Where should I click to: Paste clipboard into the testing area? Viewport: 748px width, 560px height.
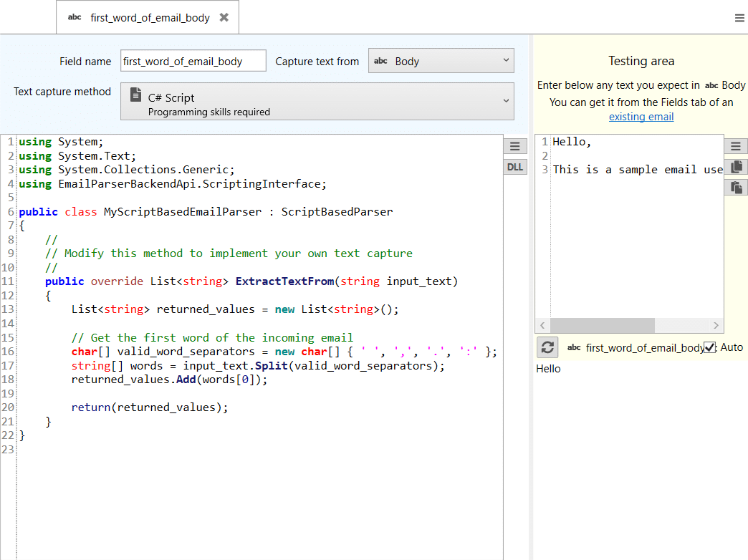coord(736,188)
